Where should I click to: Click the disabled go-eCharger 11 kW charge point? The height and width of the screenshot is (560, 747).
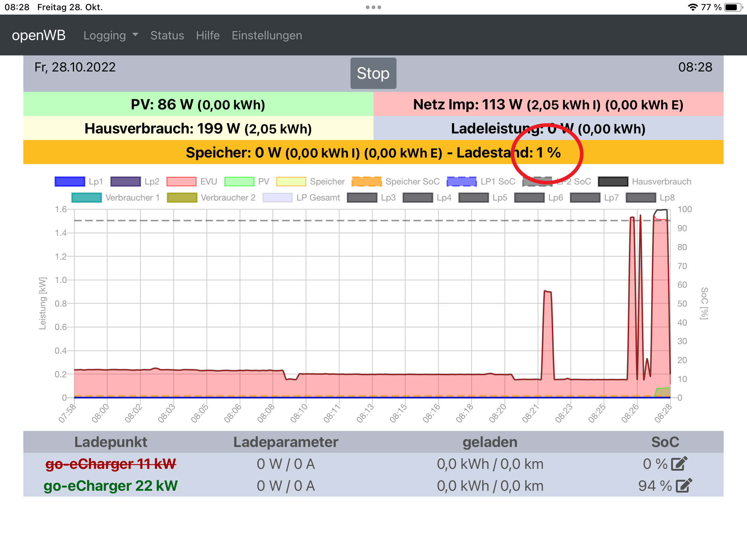(111, 464)
